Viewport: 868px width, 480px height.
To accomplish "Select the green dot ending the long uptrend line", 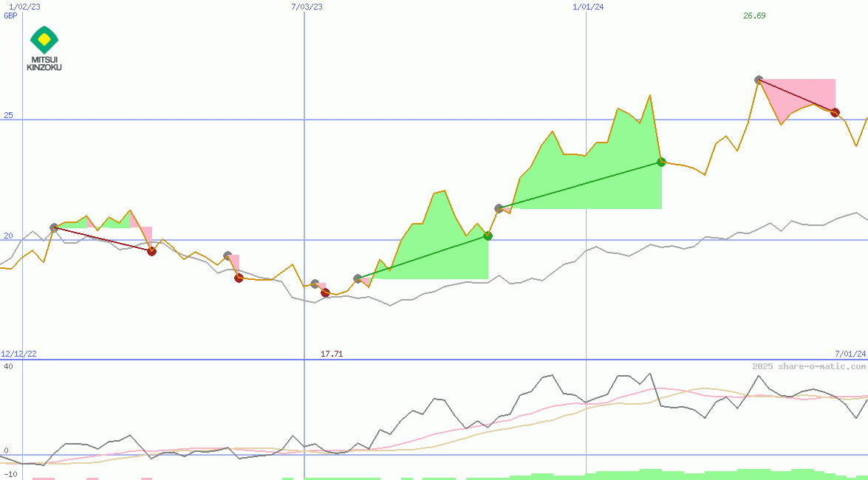I will point(660,161).
